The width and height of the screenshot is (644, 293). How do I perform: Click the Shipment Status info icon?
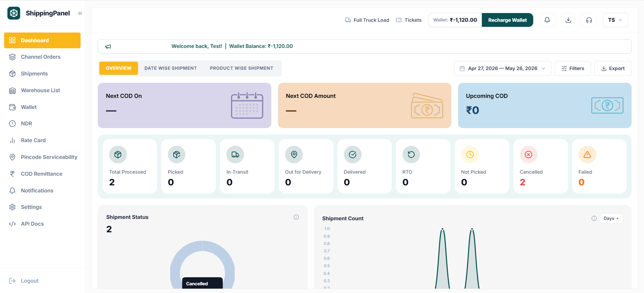pos(296,217)
